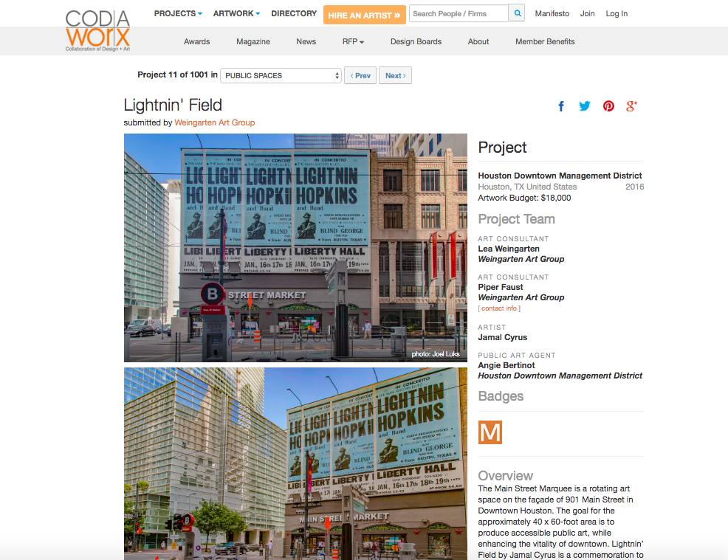Click the name Piper Faust
The width and height of the screenshot is (728, 560).
pos(501,287)
